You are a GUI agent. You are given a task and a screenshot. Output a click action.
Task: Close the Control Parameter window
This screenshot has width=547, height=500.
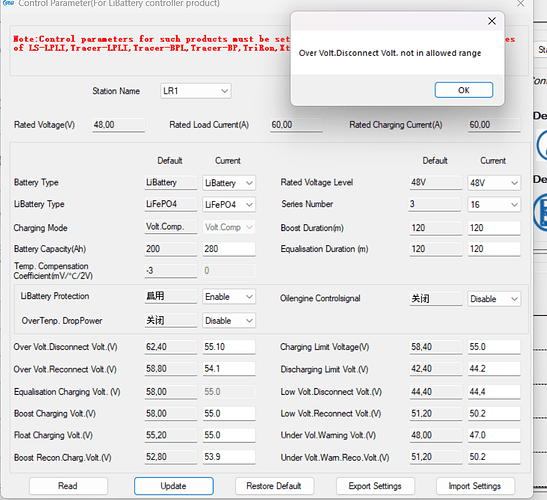click(x=520, y=3)
